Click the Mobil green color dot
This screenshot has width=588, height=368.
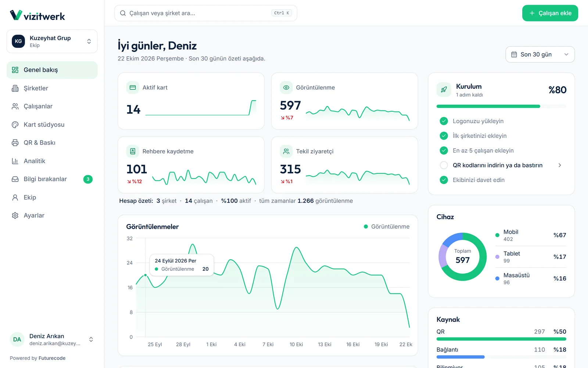tap(497, 235)
